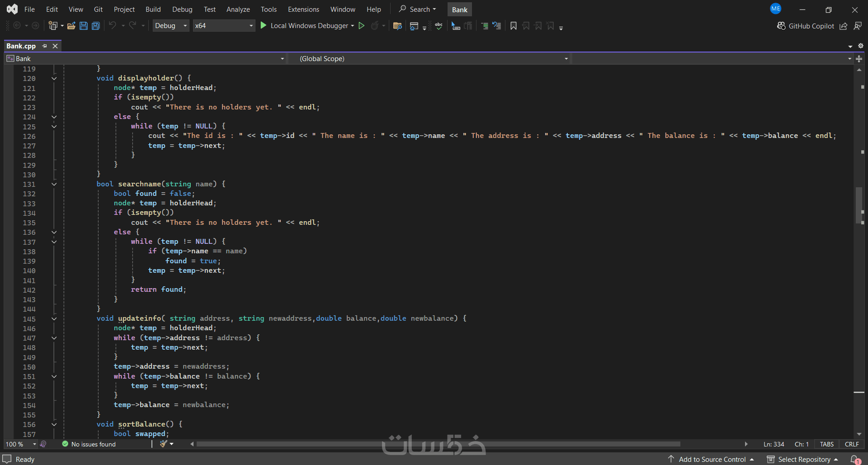Screen dimensions: 868x465
Task: Uncomment selected lines icon
Action: tap(497, 26)
